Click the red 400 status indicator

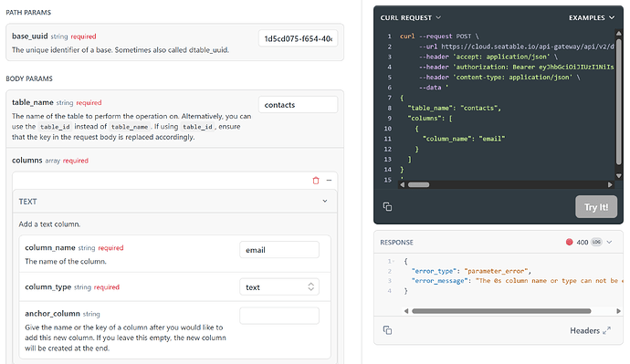tap(569, 242)
